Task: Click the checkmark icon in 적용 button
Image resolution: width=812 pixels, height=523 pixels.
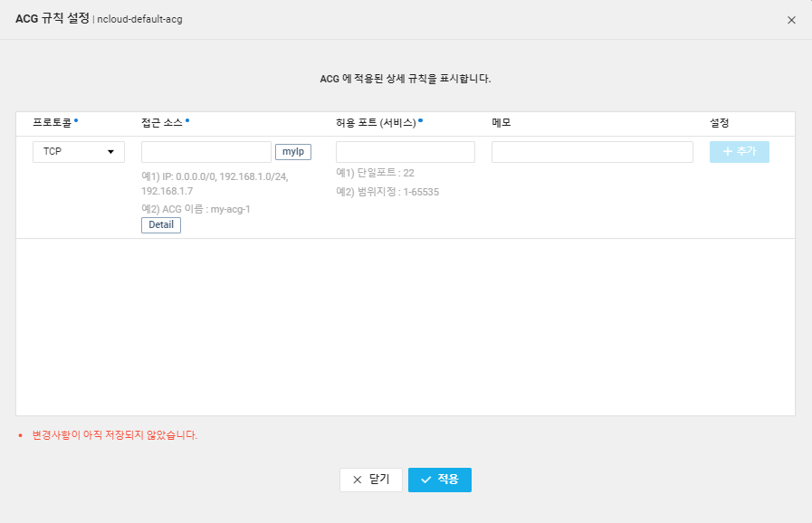Action: (425, 480)
